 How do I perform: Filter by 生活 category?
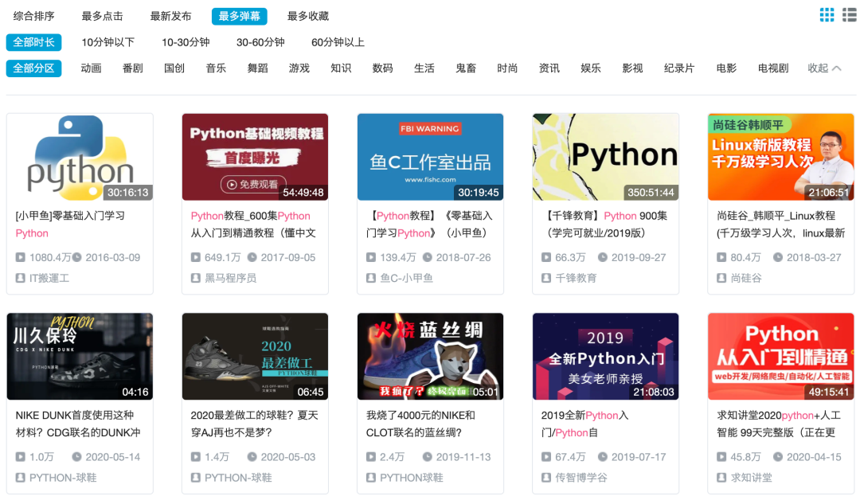(x=424, y=68)
